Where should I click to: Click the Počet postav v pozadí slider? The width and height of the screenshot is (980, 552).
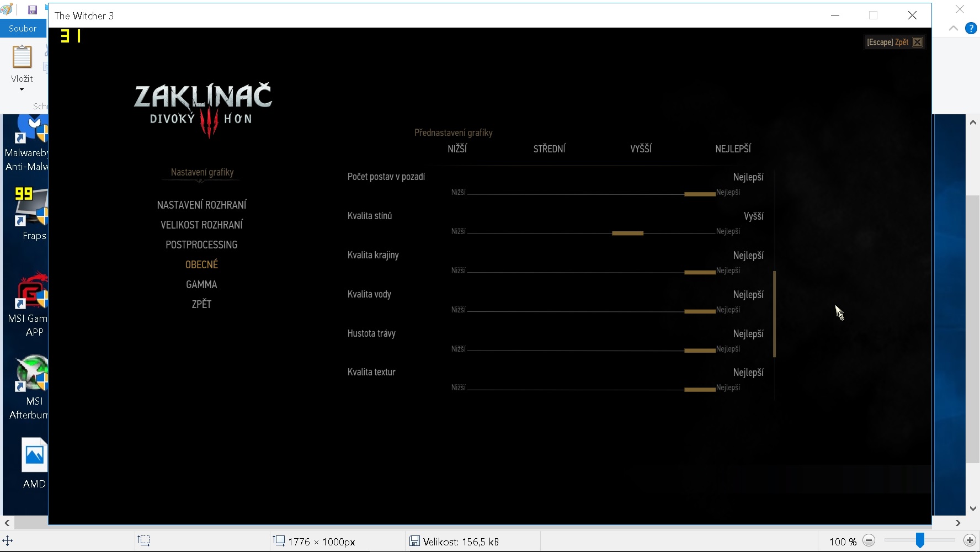592,194
